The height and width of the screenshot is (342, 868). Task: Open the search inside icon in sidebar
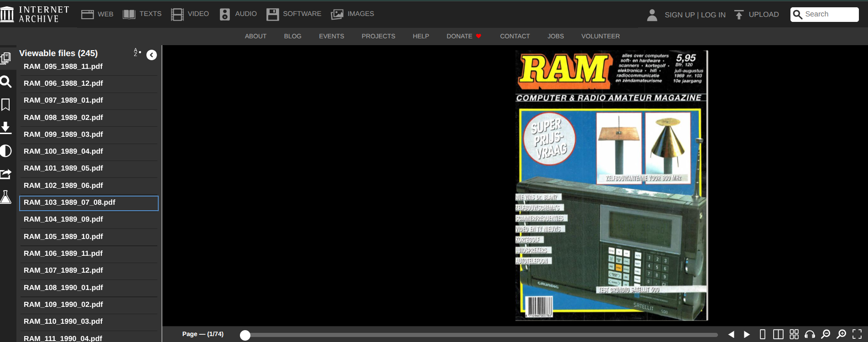pyautogui.click(x=6, y=82)
